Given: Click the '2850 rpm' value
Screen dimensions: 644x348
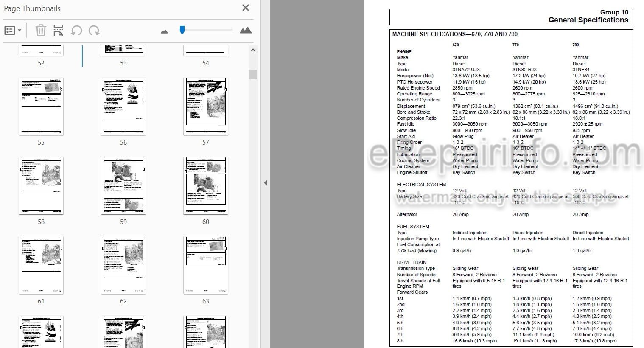Looking at the screenshot, I should click(x=462, y=88).
